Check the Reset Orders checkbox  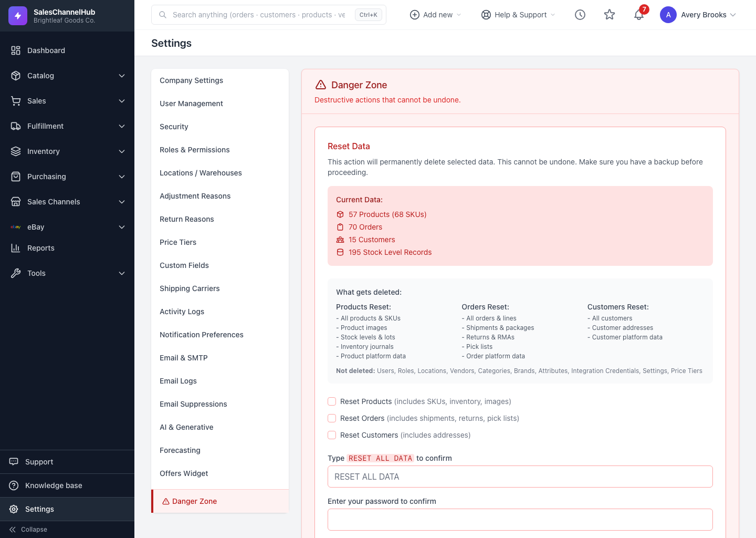(x=332, y=418)
